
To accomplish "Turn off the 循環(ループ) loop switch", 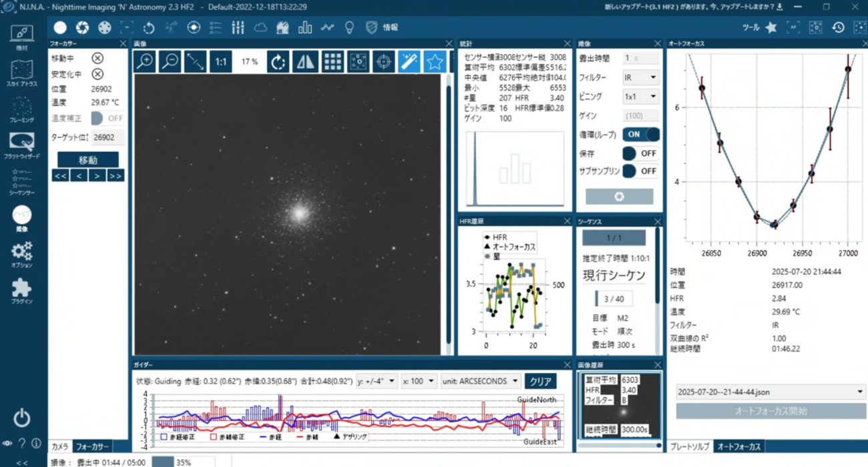I will 640,134.
